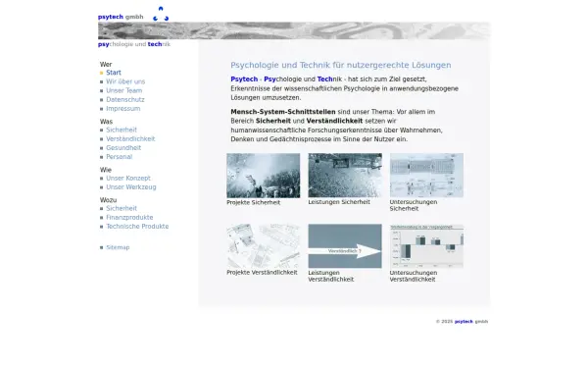Image resolution: width=588 pixels, height=368 pixels.
Task: Click the header banner image
Action: pyautogui.click(x=294, y=30)
